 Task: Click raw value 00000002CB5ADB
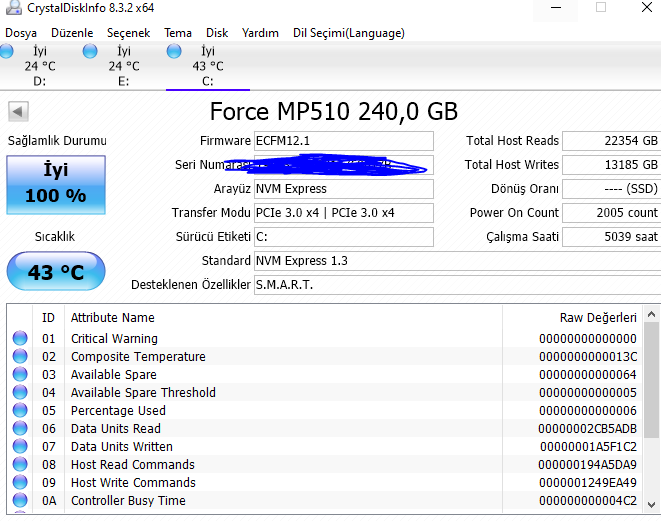[x=587, y=429]
